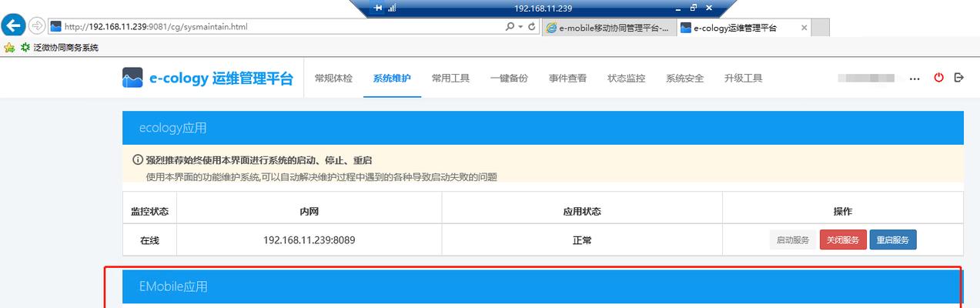
Task: Click the 正常 application status cell
Action: (582, 240)
